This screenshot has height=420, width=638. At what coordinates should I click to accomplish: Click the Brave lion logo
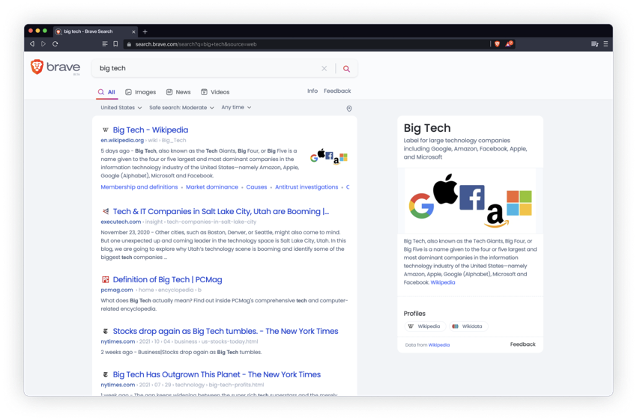click(37, 67)
